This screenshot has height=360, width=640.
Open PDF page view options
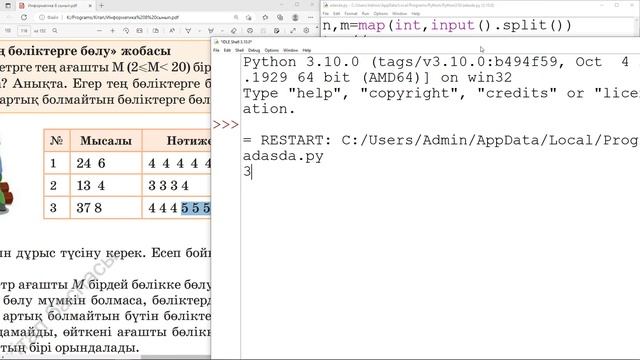coord(156,31)
